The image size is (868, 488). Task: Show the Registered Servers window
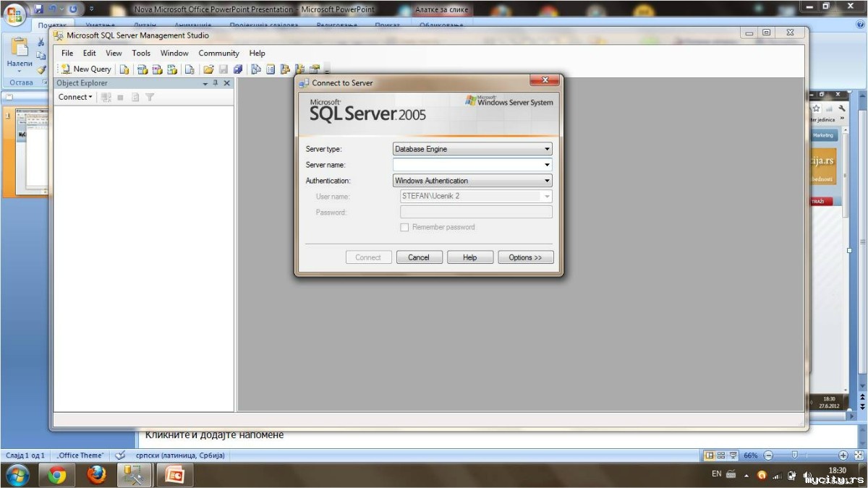pyautogui.click(x=256, y=69)
